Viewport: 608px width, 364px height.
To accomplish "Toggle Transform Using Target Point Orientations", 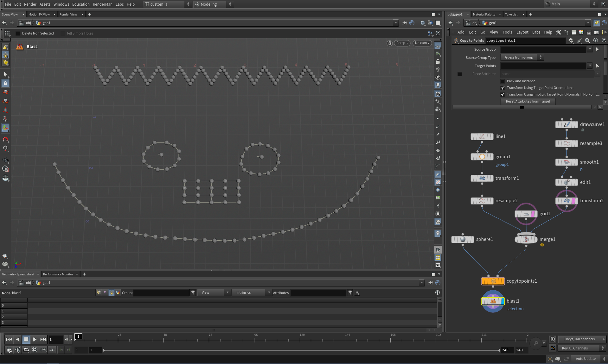I will [x=502, y=88].
